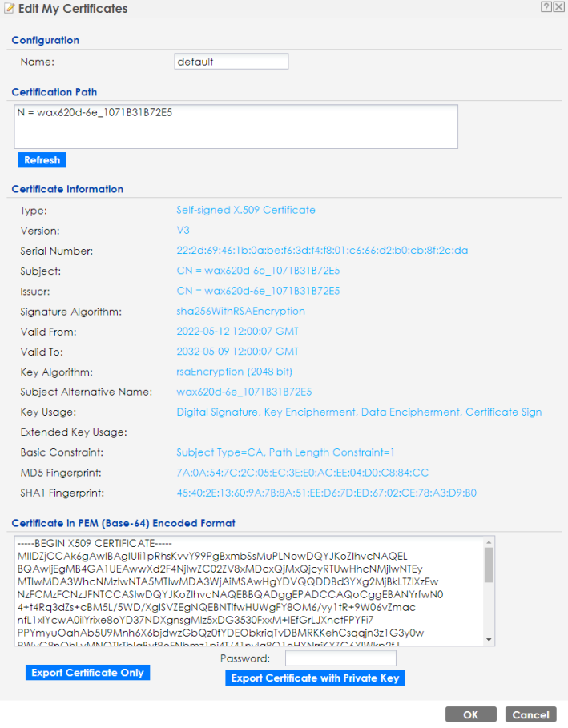Click the PEM scrollbar up arrow

[489, 543]
